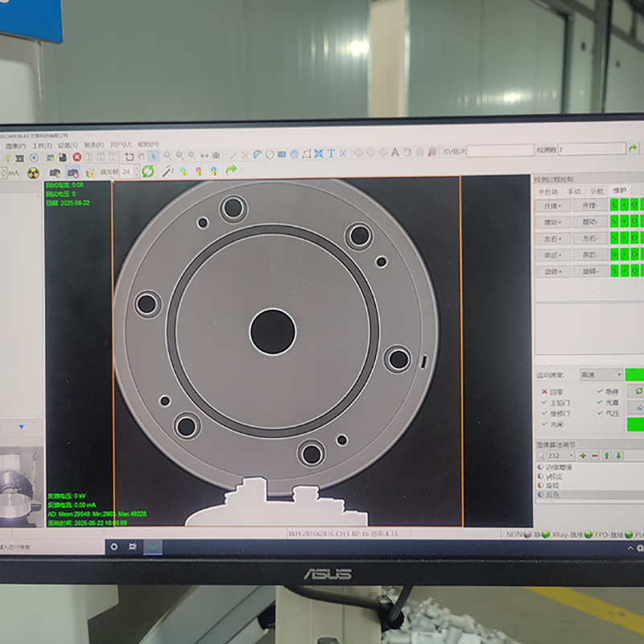Viewport: 644px width, 644px height.
Task: Click the gray letter A annotation icon
Action: click(x=394, y=152)
